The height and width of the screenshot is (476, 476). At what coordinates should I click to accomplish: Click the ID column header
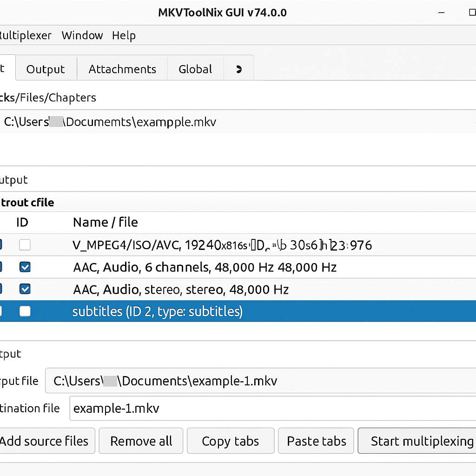tap(22, 223)
